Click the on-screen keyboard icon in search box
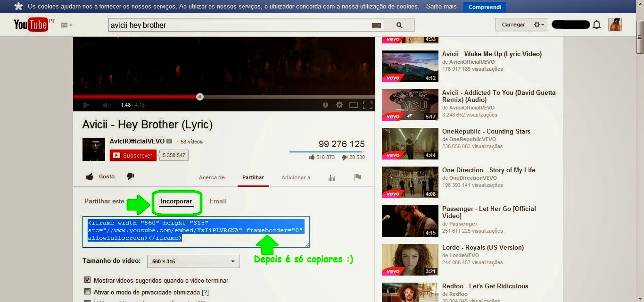Viewport: 644px width, 302px height. [x=376, y=25]
